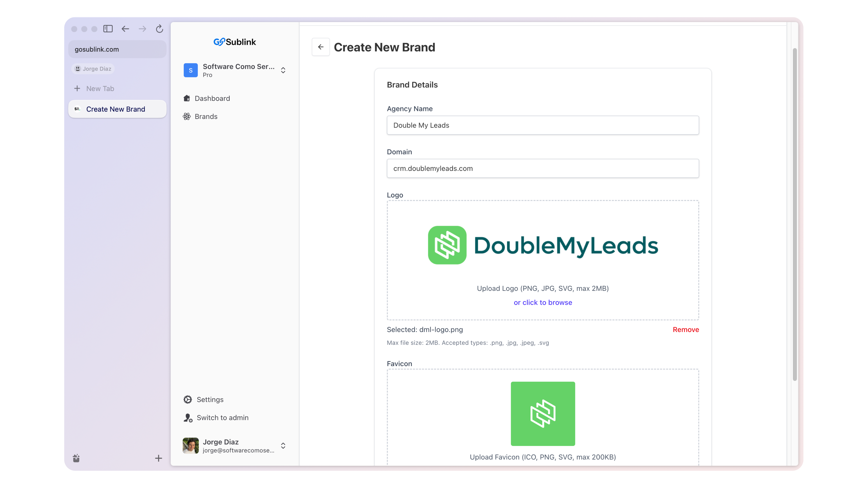The width and height of the screenshot is (868, 488).
Task: Reload the page with refresh icon
Action: pos(159,29)
